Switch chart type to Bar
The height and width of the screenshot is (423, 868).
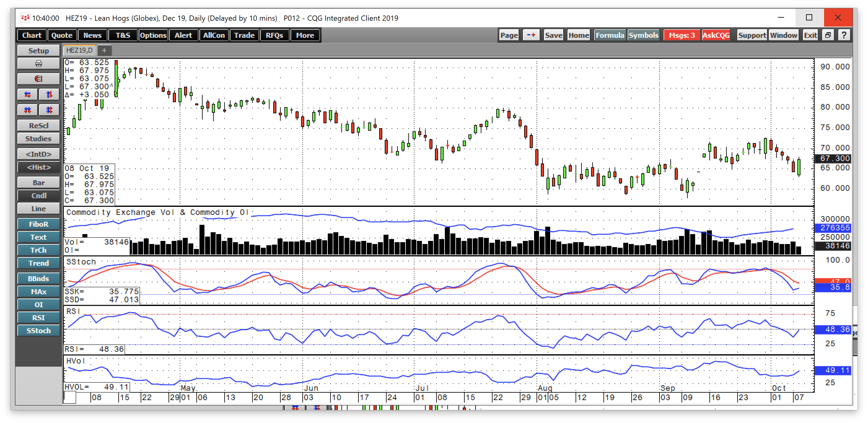tap(38, 182)
